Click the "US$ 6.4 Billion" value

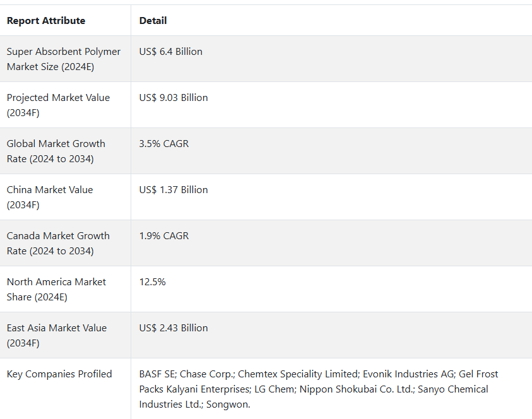pos(171,52)
